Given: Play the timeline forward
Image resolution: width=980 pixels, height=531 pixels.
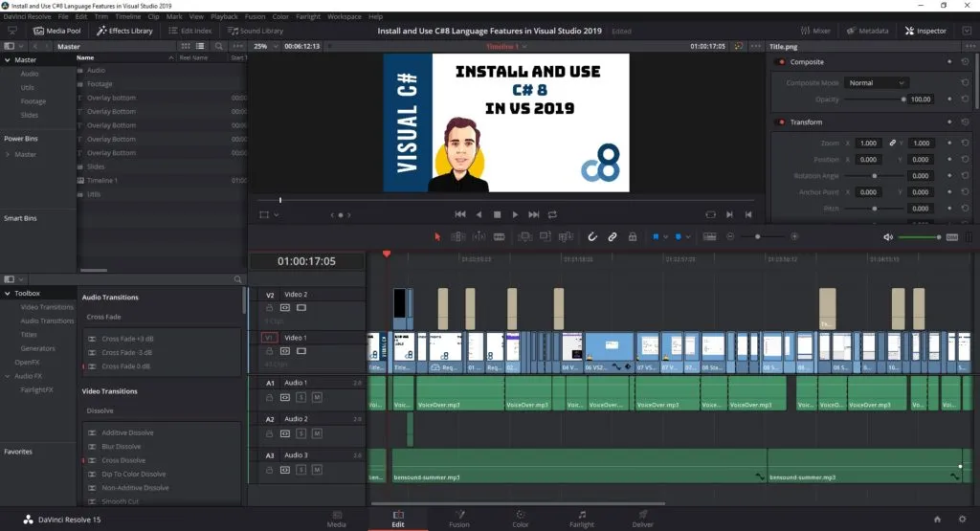Looking at the screenshot, I should click(515, 214).
